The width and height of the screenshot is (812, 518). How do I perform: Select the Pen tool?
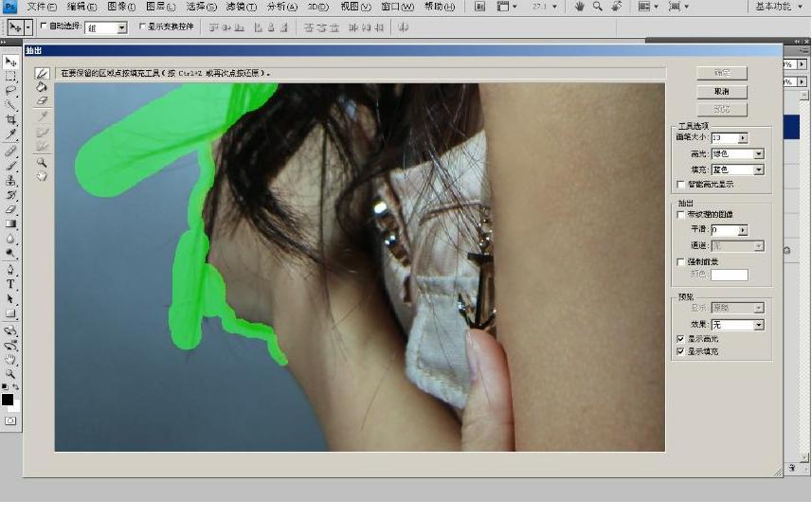pos(10,270)
